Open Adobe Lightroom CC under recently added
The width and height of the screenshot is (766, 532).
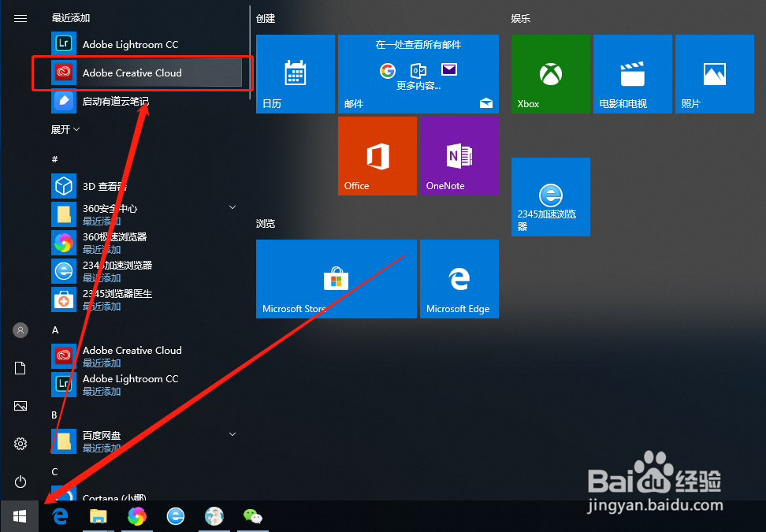[x=146, y=44]
